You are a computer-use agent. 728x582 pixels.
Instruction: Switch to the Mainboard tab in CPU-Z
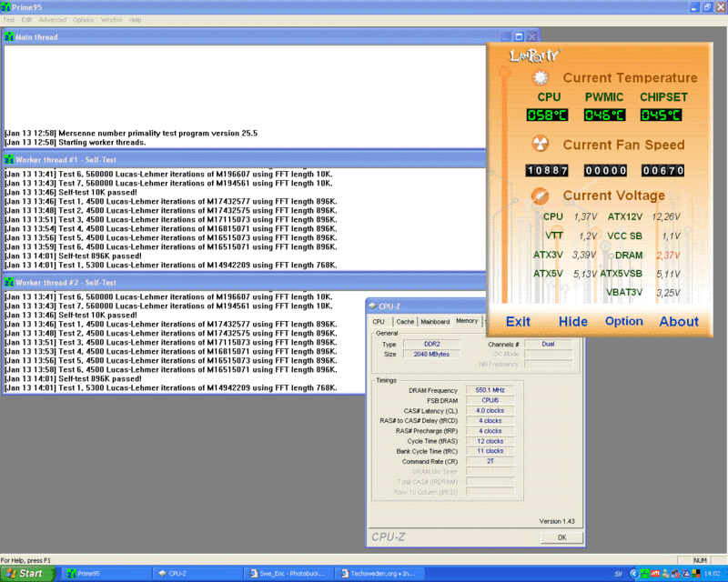pyautogui.click(x=435, y=322)
